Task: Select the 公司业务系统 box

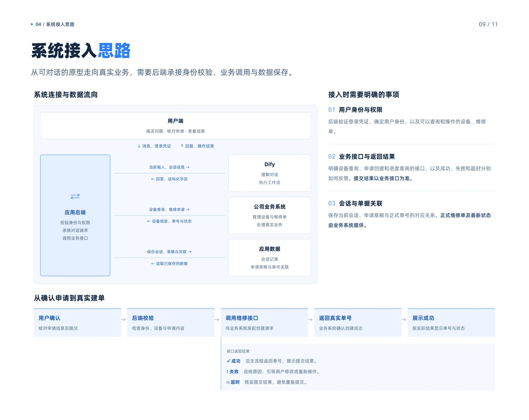Action: coord(270,215)
